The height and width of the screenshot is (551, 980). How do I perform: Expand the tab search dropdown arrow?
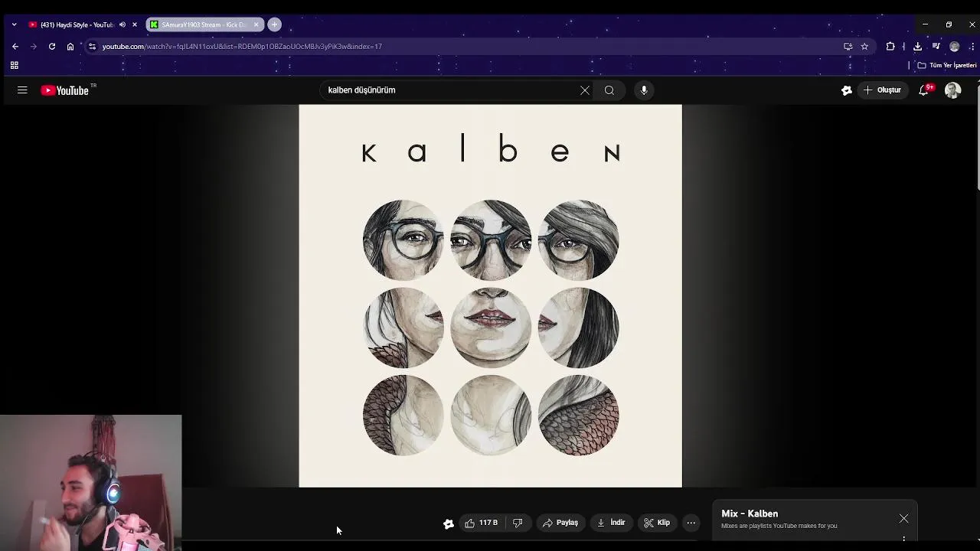coord(14,24)
